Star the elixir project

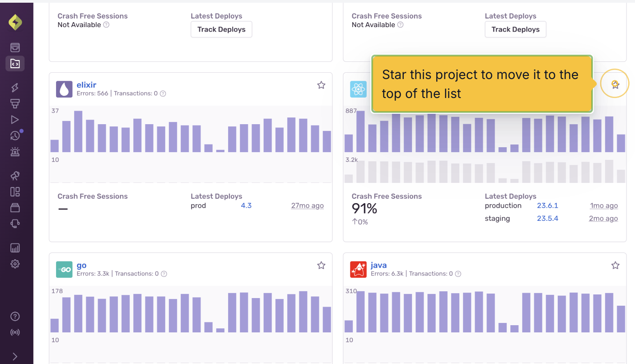pyautogui.click(x=321, y=85)
